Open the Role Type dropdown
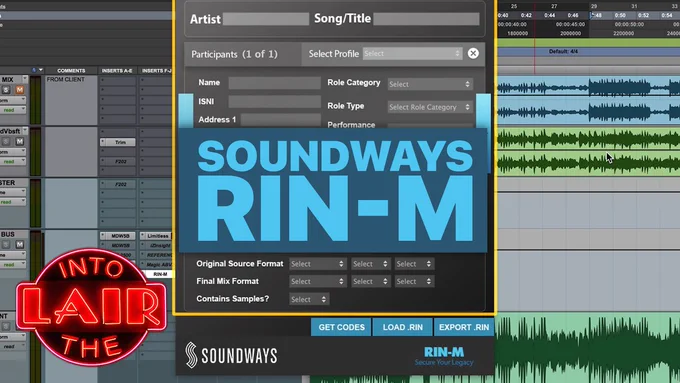The height and width of the screenshot is (383, 680). point(430,107)
